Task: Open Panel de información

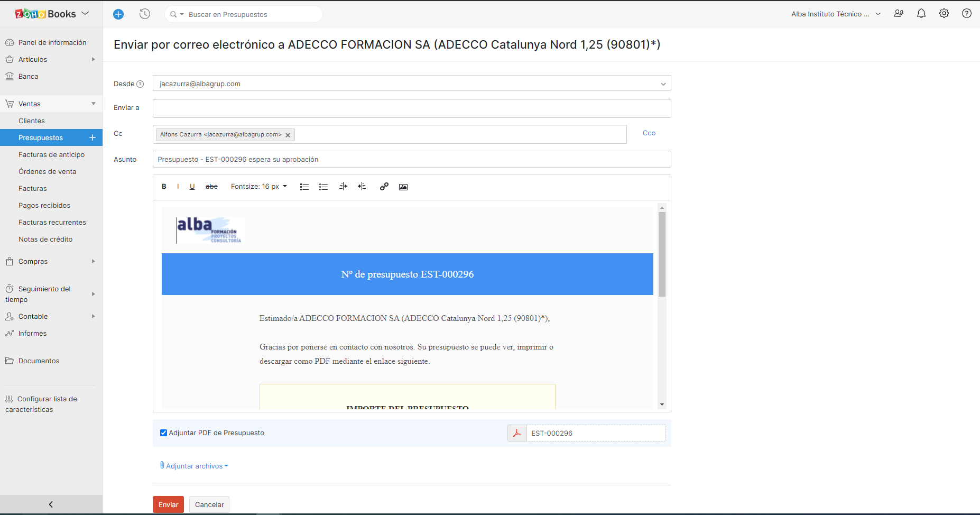Action: 51,42
